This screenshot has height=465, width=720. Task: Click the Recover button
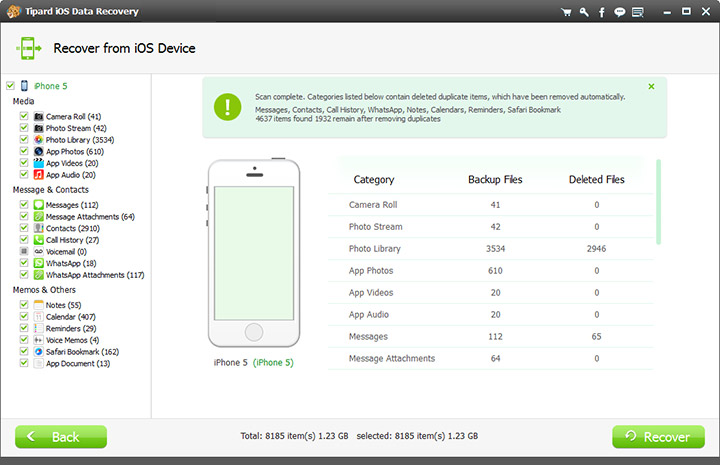tap(658, 437)
